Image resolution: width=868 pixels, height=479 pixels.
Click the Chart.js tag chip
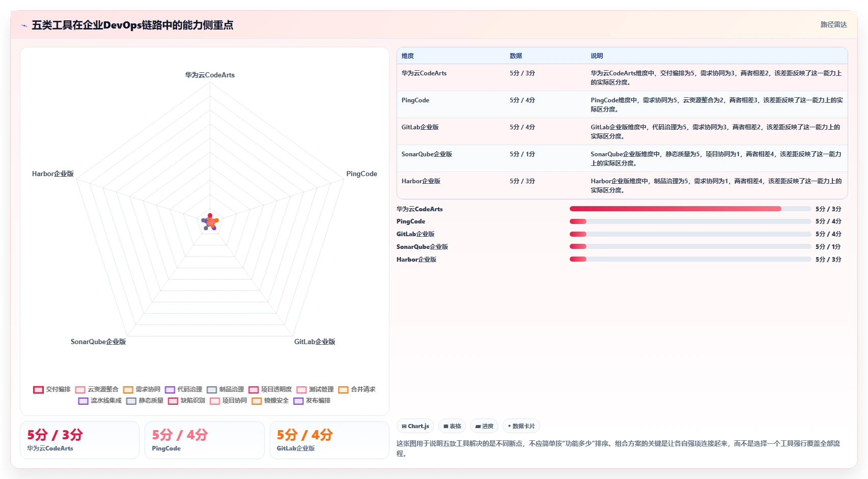click(x=415, y=426)
